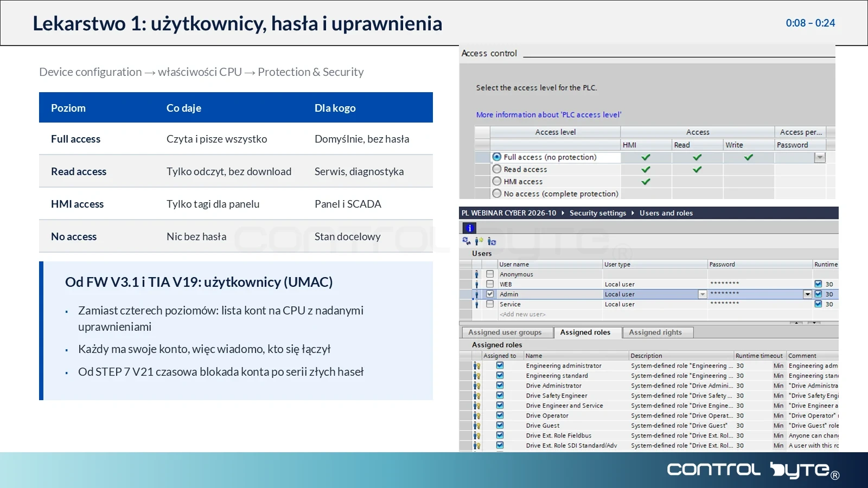Screen dimensions: 868x488
Task: Click Security settings in the breadcrumb
Action: (x=598, y=213)
